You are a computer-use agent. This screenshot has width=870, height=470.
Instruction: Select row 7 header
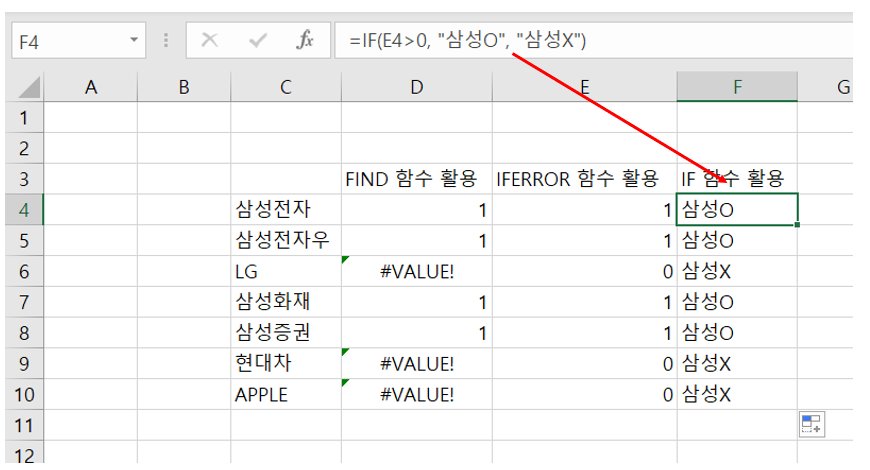tap(24, 302)
